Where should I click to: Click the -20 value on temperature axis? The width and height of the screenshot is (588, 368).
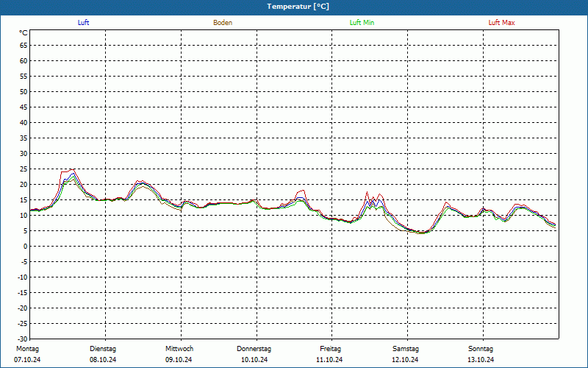pos(23,308)
